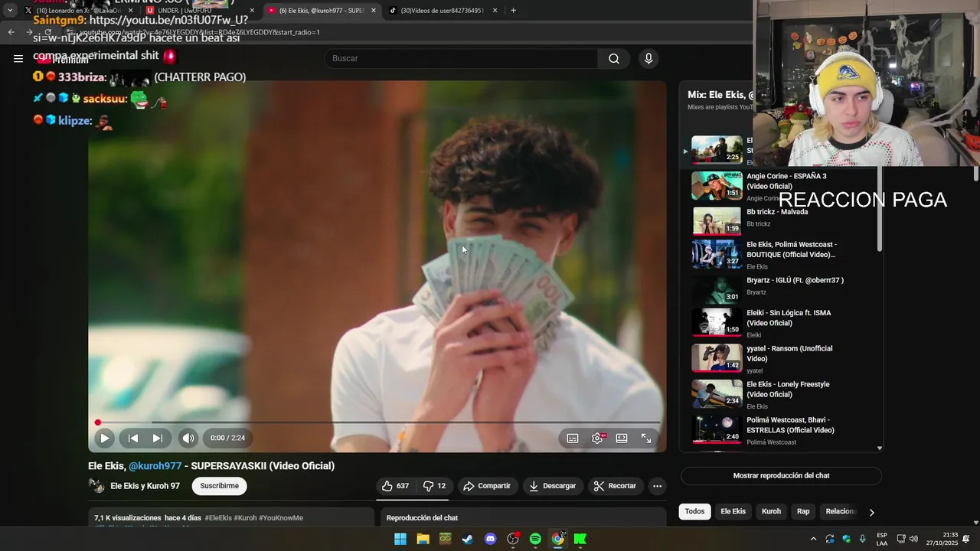Select the Ele Ekis filter chip

point(733,511)
